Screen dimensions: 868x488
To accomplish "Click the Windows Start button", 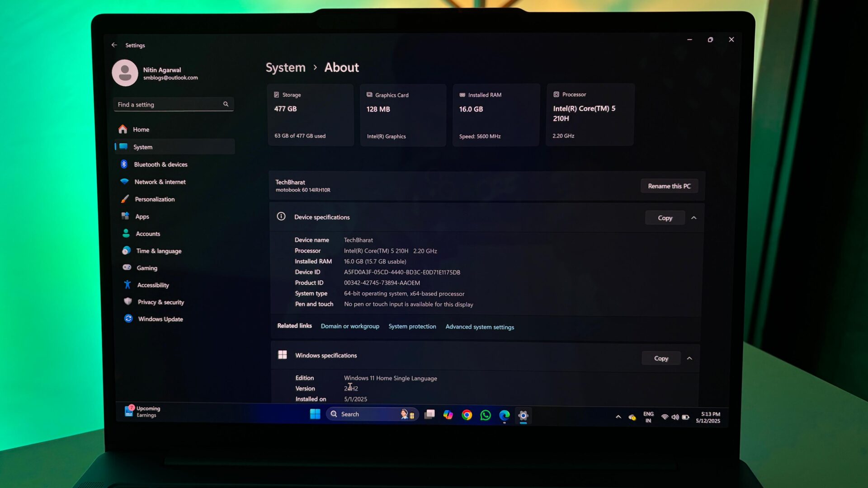I will pos(315,414).
